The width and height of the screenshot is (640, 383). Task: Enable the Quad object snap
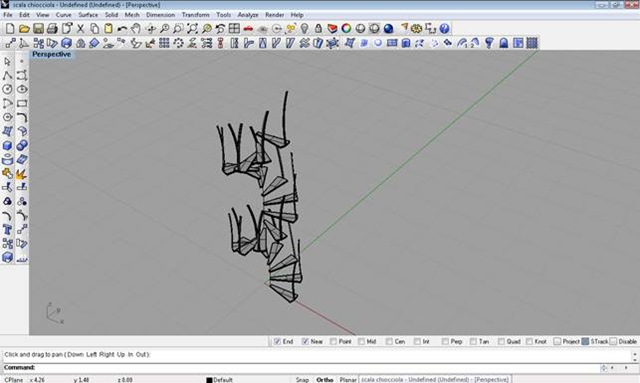point(501,341)
